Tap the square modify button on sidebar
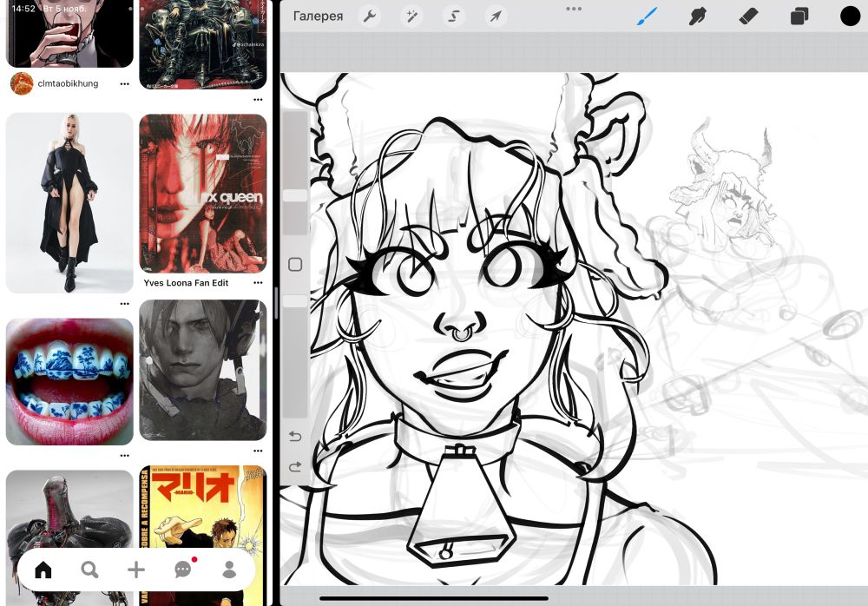This screenshot has width=868, height=606. click(295, 264)
